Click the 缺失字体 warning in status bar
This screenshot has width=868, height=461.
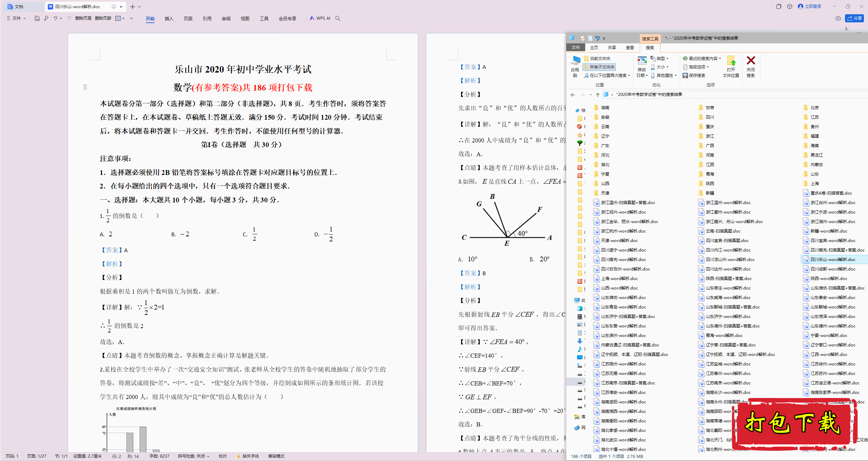248,456
